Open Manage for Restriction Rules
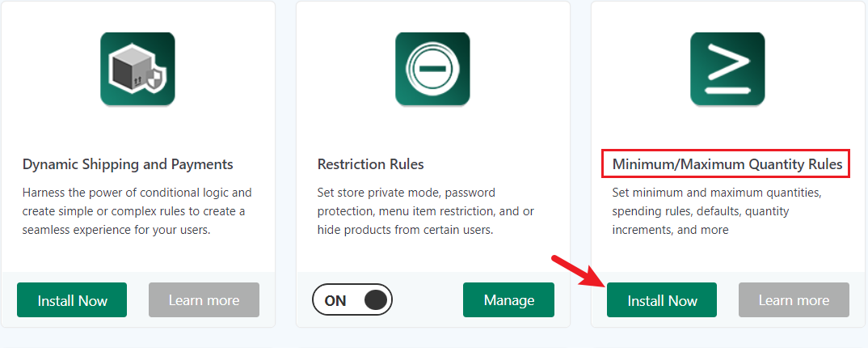The image size is (868, 348). coord(508,299)
